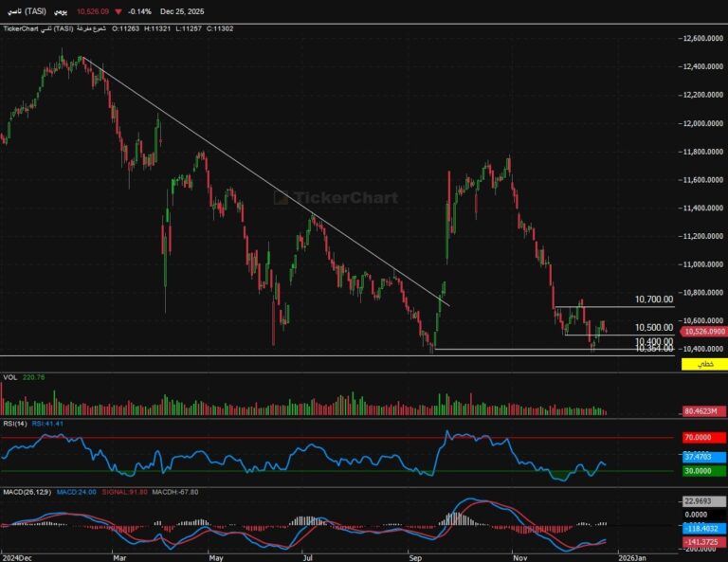
Task: Click the red current price tag 10,526.0900
Action: (703, 332)
